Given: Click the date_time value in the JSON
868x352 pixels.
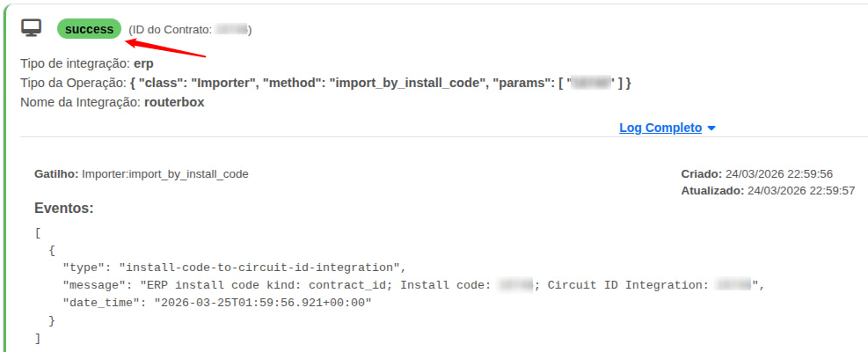Looking at the screenshot, I should [x=262, y=303].
